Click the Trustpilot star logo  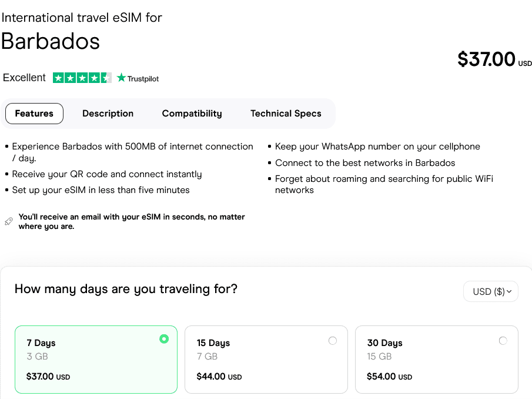click(x=122, y=78)
